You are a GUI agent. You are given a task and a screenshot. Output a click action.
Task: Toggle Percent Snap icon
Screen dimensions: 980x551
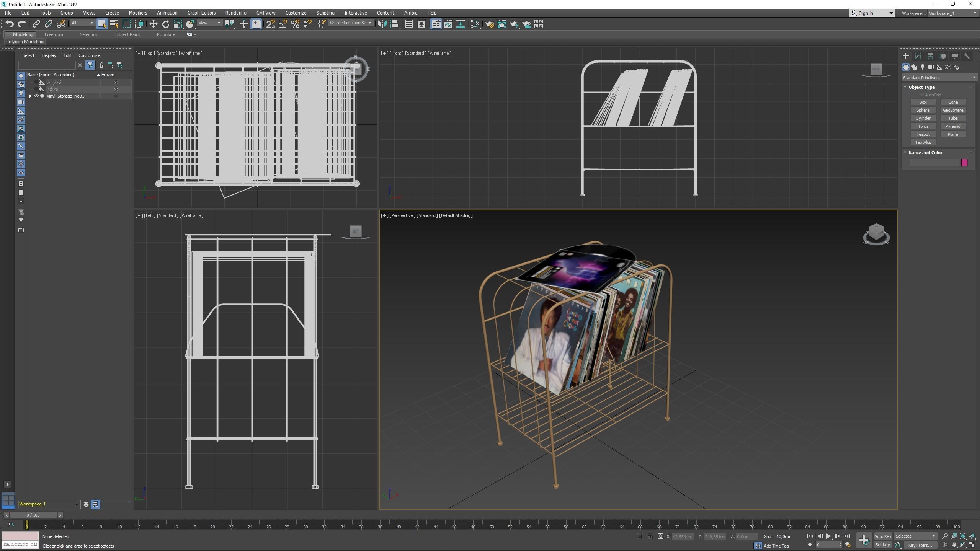pyautogui.click(x=295, y=24)
